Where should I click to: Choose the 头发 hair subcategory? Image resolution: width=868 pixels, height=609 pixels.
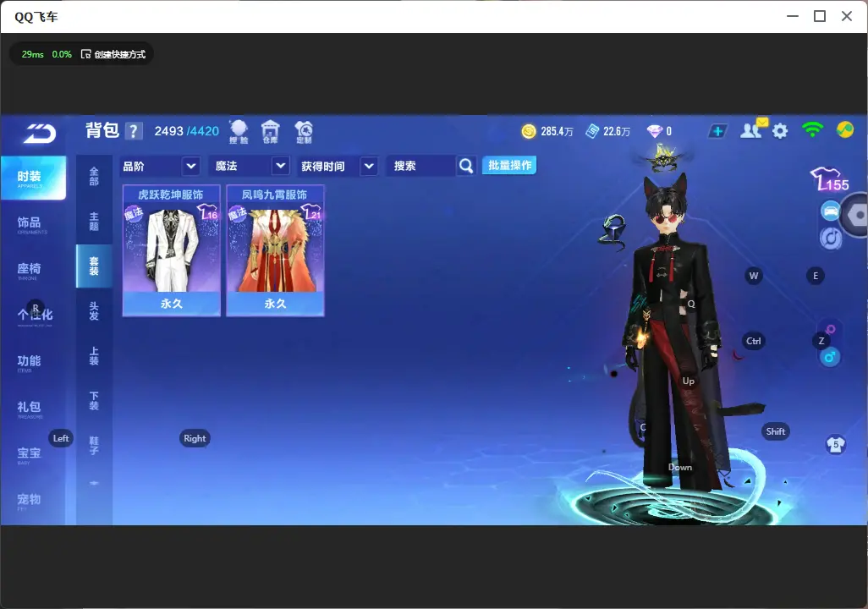94,311
